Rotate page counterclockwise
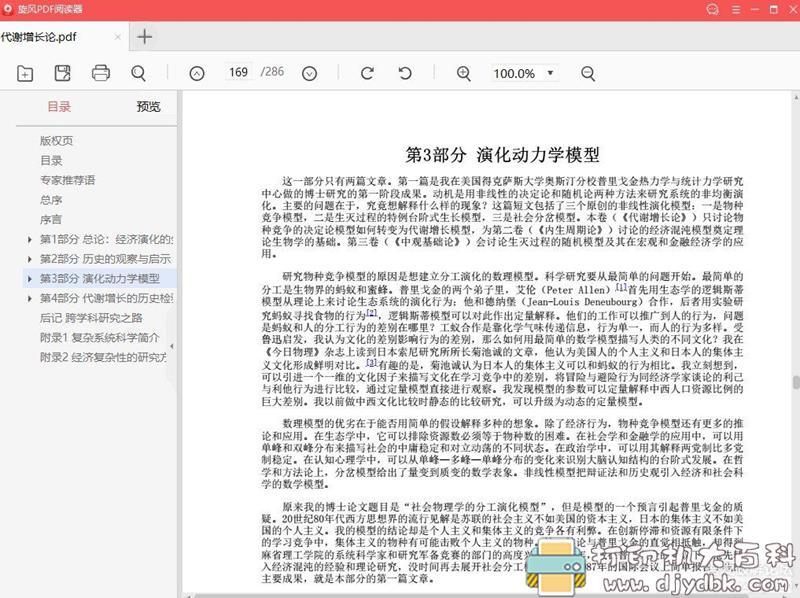The width and height of the screenshot is (800, 598). pos(405,73)
